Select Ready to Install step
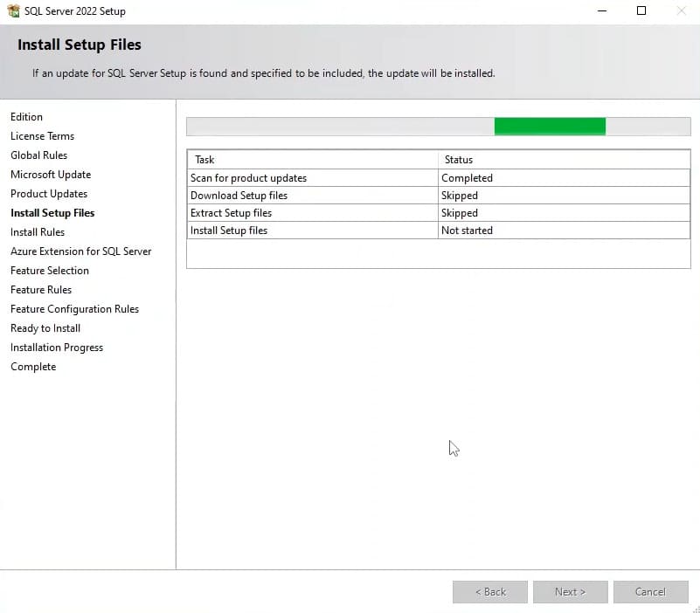This screenshot has width=700, height=613. pyautogui.click(x=45, y=328)
